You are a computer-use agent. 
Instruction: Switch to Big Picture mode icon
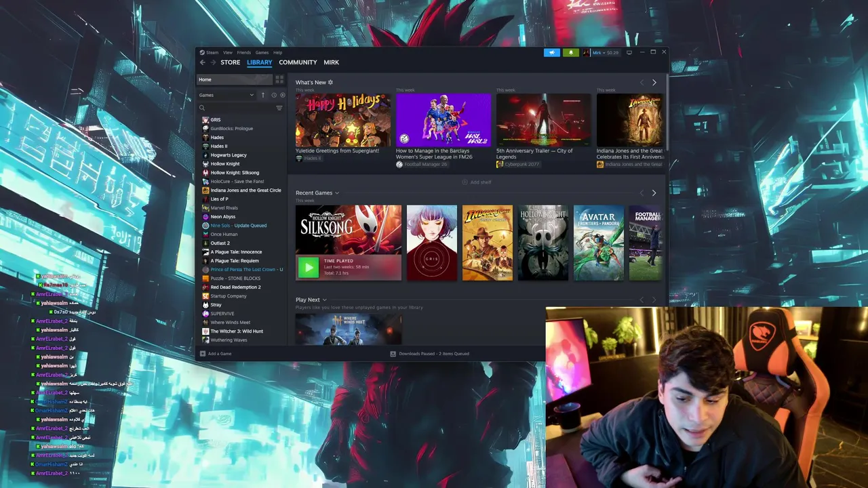click(629, 52)
